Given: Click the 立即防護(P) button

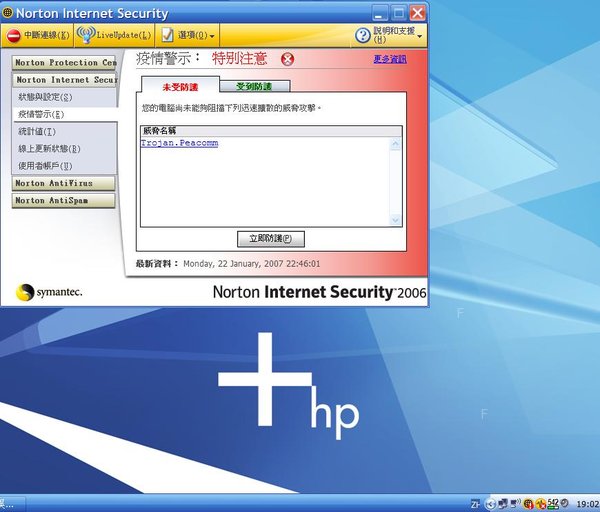Looking at the screenshot, I should tap(271, 239).
